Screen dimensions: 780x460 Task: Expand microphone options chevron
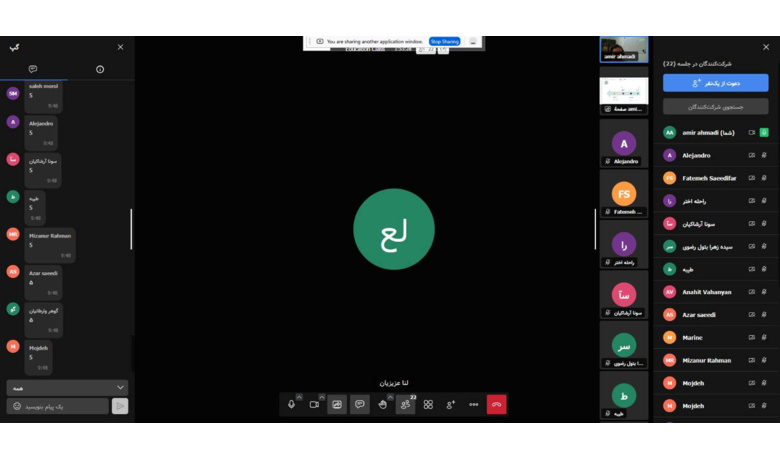299,397
